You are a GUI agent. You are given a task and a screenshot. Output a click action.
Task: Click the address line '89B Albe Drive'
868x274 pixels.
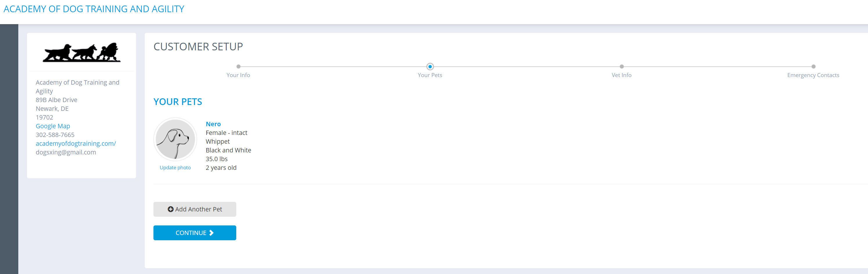click(57, 100)
